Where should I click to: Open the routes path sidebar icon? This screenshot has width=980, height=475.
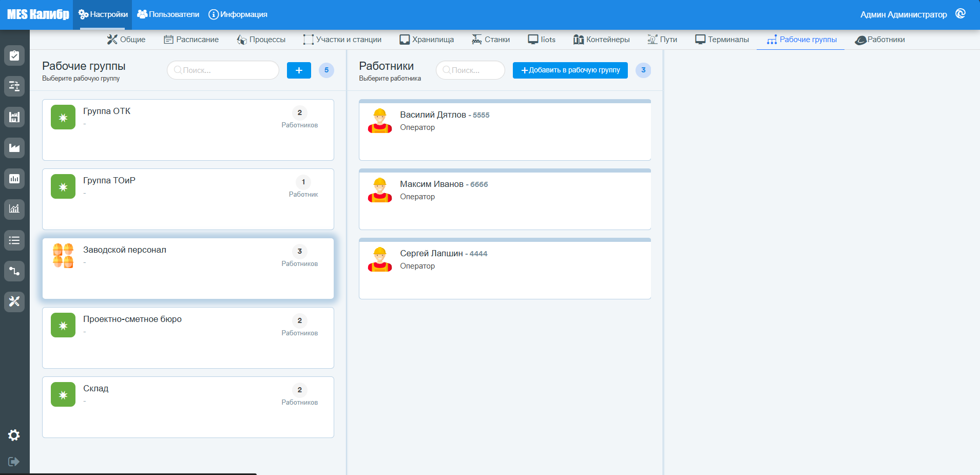pos(14,271)
